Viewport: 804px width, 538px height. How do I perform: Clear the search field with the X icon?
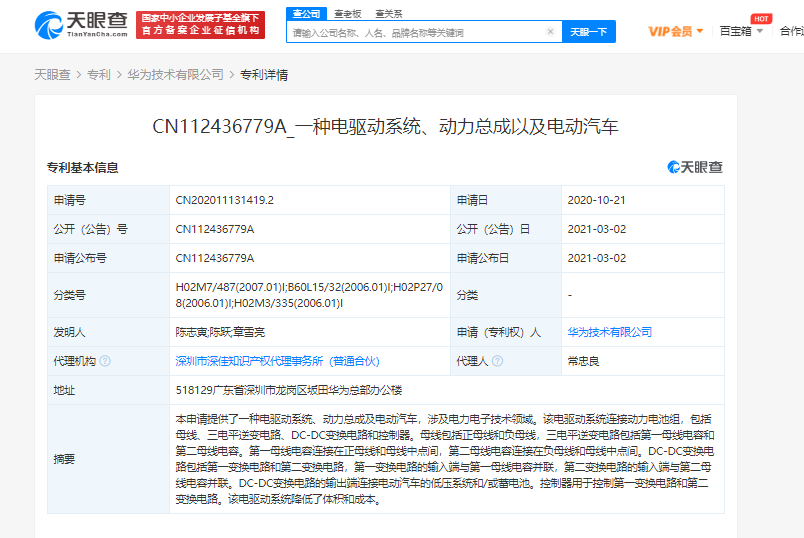point(550,32)
